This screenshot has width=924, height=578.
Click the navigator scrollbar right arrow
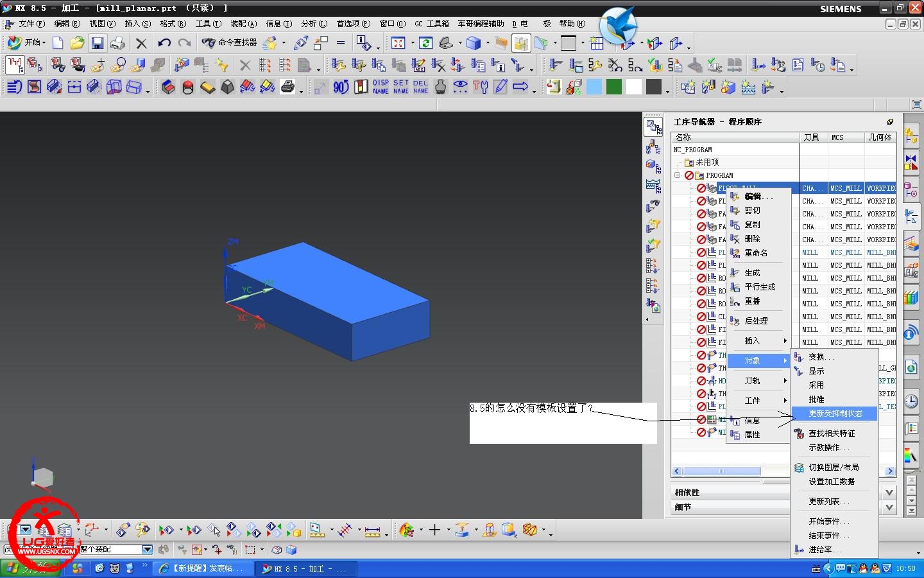(890, 471)
